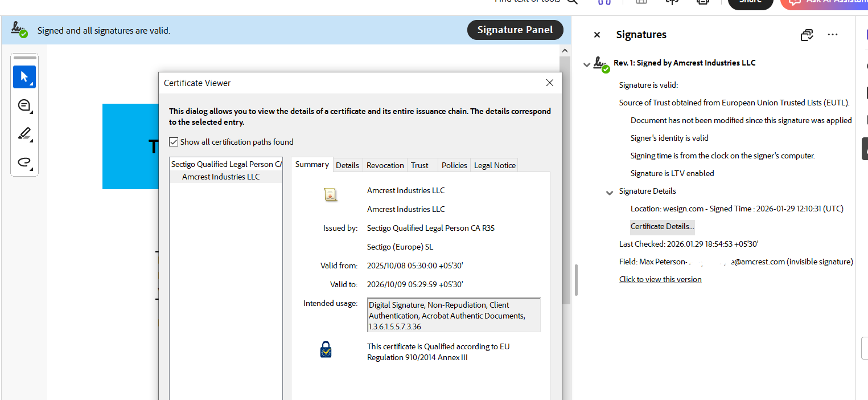The height and width of the screenshot is (400, 868).
Task: Click the signed-status icon in blue banner
Action: click(x=19, y=30)
